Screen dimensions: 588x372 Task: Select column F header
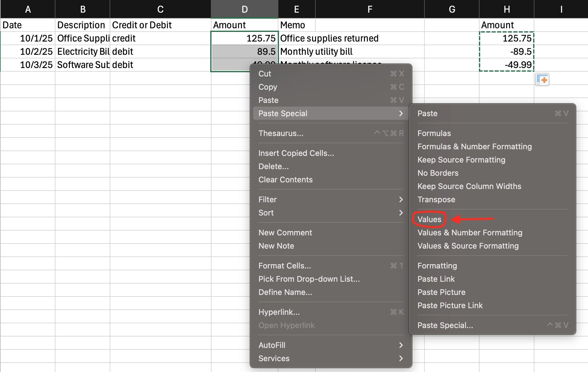pos(370,9)
